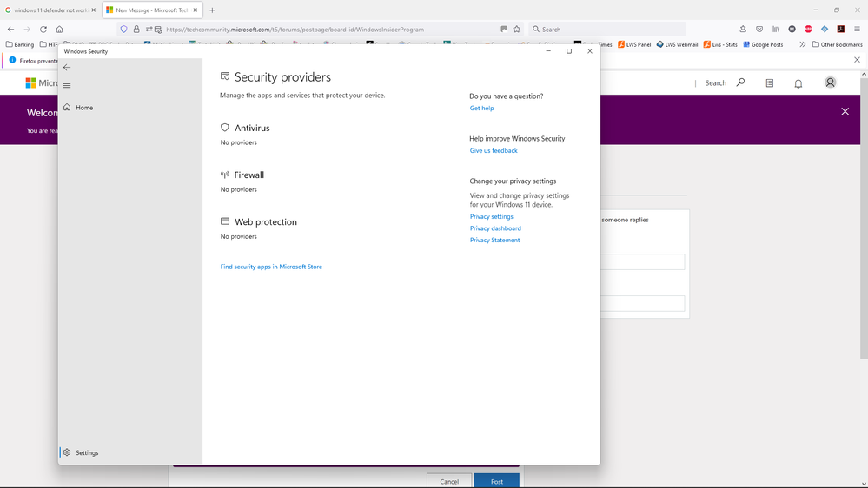Open the user profile avatar

pyautogui.click(x=831, y=82)
